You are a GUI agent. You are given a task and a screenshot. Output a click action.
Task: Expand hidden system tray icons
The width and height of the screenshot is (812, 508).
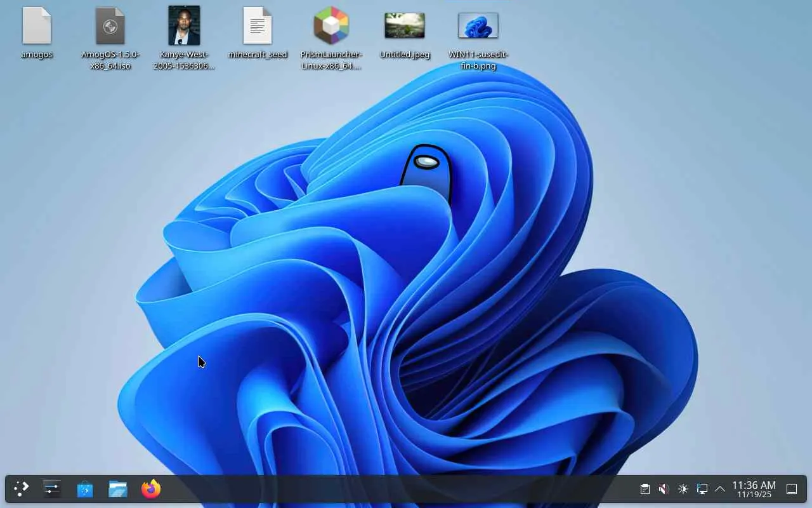(x=720, y=489)
